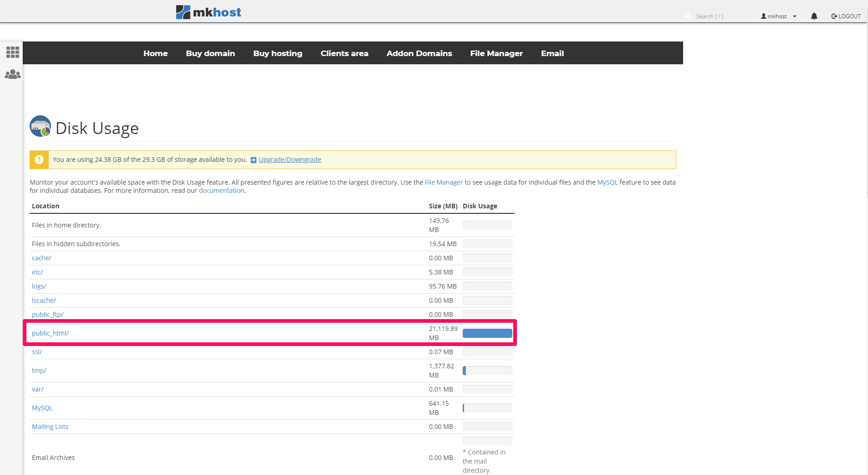868x475 pixels.
Task: Open the MySQL link in the description
Action: pyautogui.click(x=608, y=182)
